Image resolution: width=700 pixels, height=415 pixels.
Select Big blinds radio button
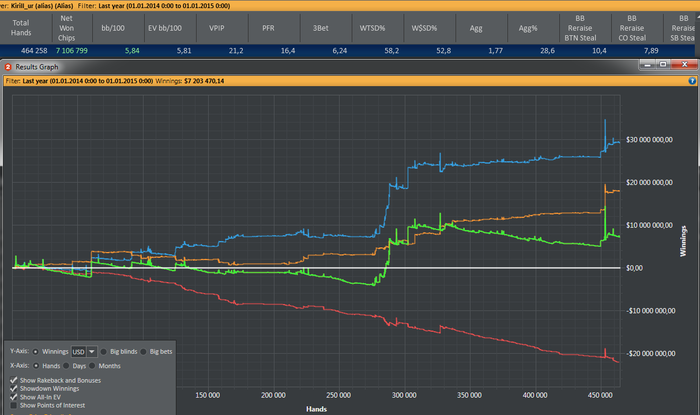[104, 352]
